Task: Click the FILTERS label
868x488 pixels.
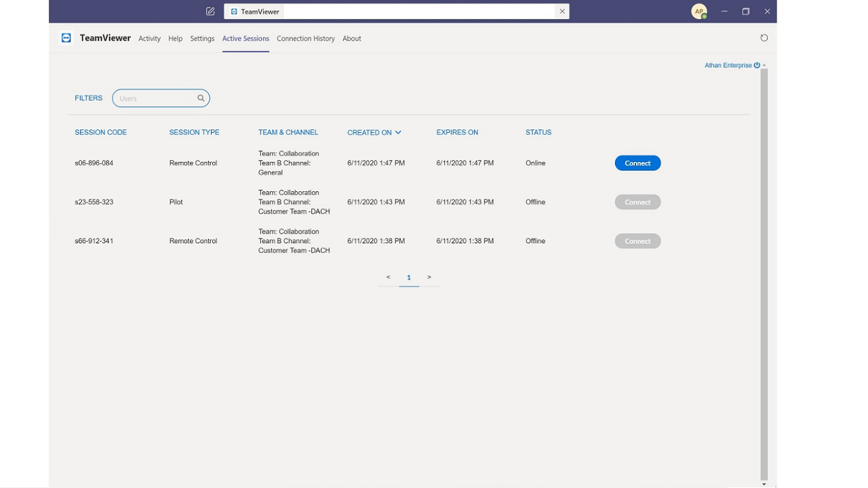Action: (x=89, y=98)
